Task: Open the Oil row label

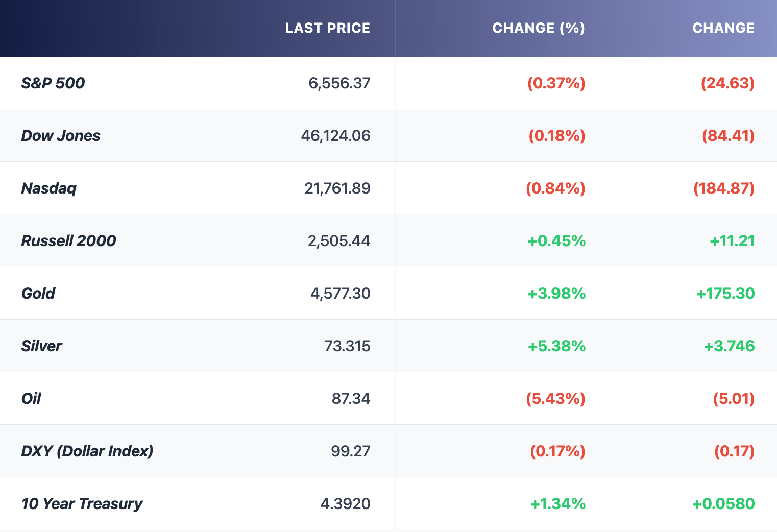Action: tap(31, 399)
